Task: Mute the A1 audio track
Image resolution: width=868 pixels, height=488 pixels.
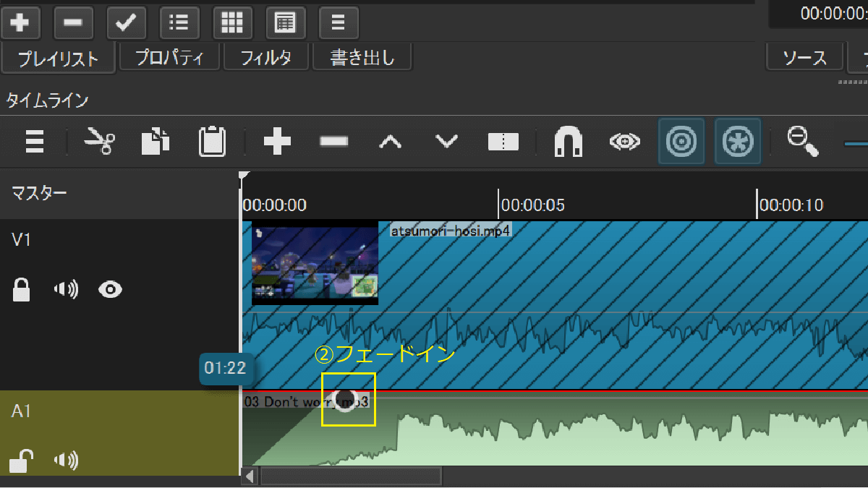Action: pos(65,461)
